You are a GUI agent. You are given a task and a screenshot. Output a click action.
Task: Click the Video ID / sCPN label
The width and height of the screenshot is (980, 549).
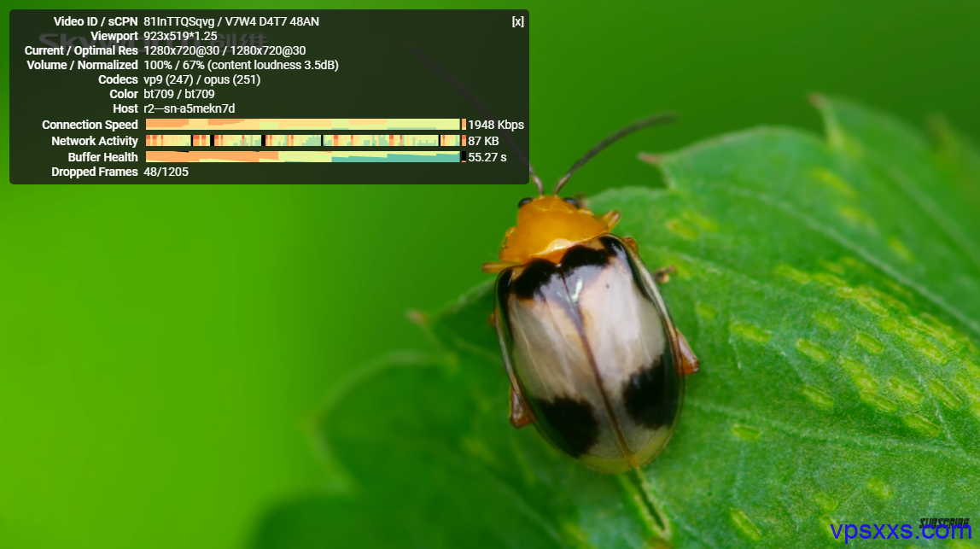click(x=96, y=21)
